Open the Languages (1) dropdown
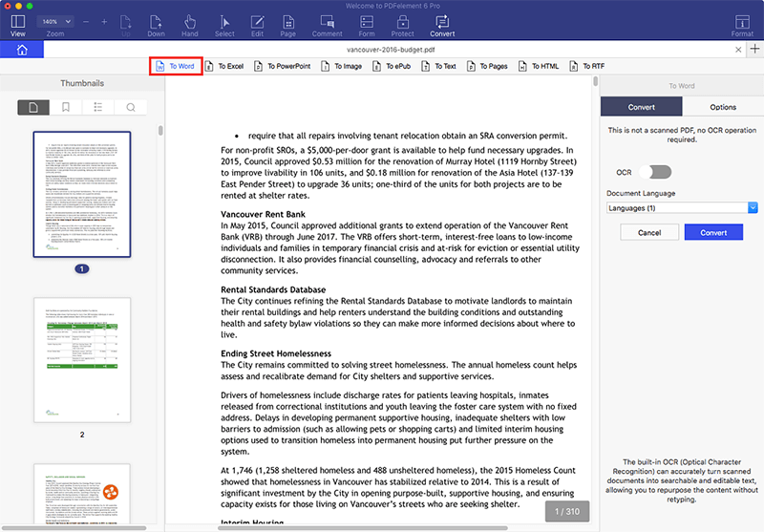The image size is (764, 532). click(682, 207)
